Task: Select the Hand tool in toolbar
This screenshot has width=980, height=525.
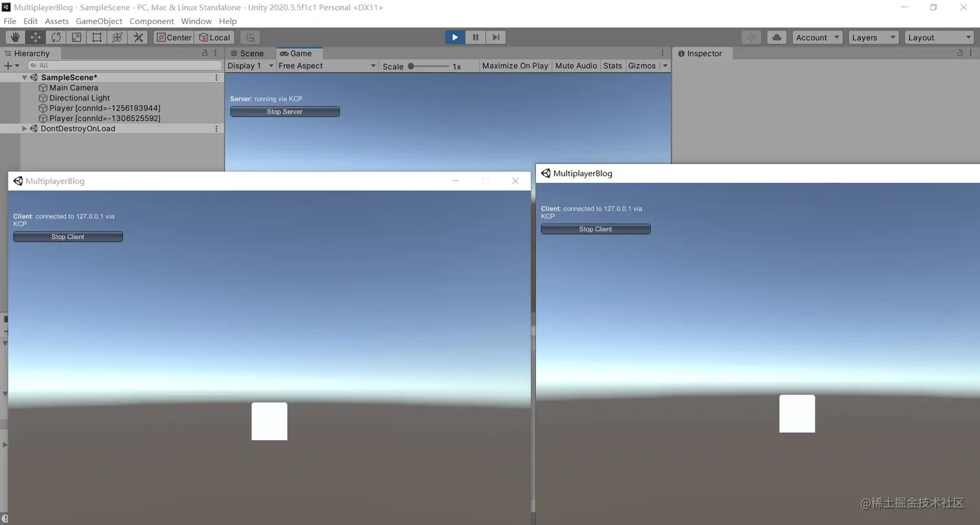Action: (x=15, y=38)
